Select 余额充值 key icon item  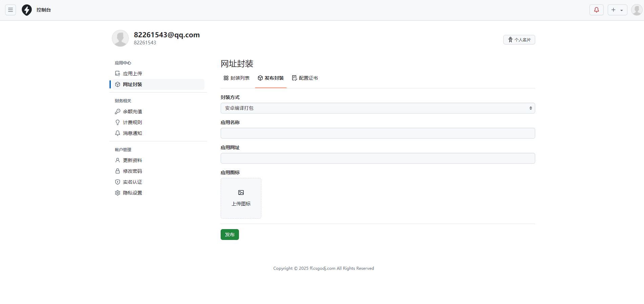(132, 112)
